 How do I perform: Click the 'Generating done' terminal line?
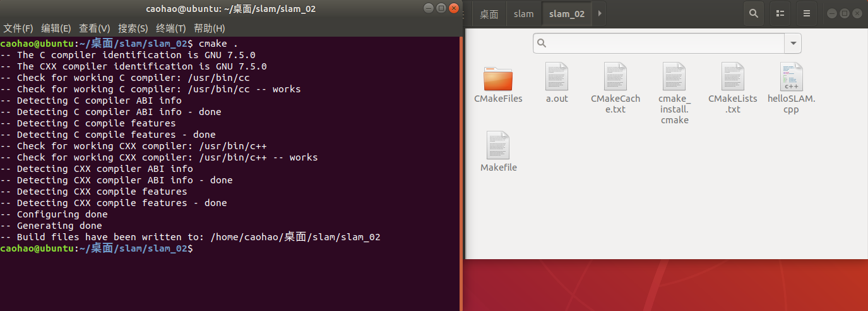click(x=51, y=226)
